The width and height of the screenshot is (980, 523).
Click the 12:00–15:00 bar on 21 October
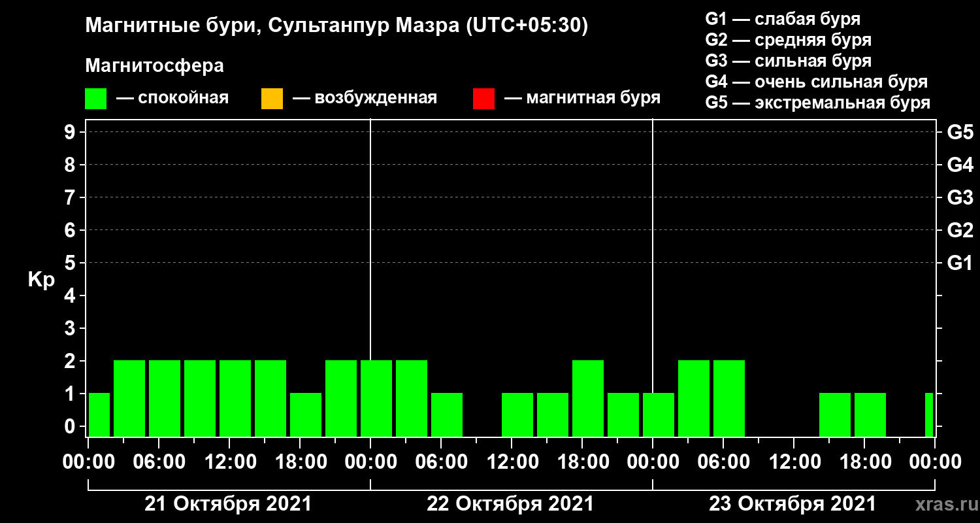coord(235,398)
